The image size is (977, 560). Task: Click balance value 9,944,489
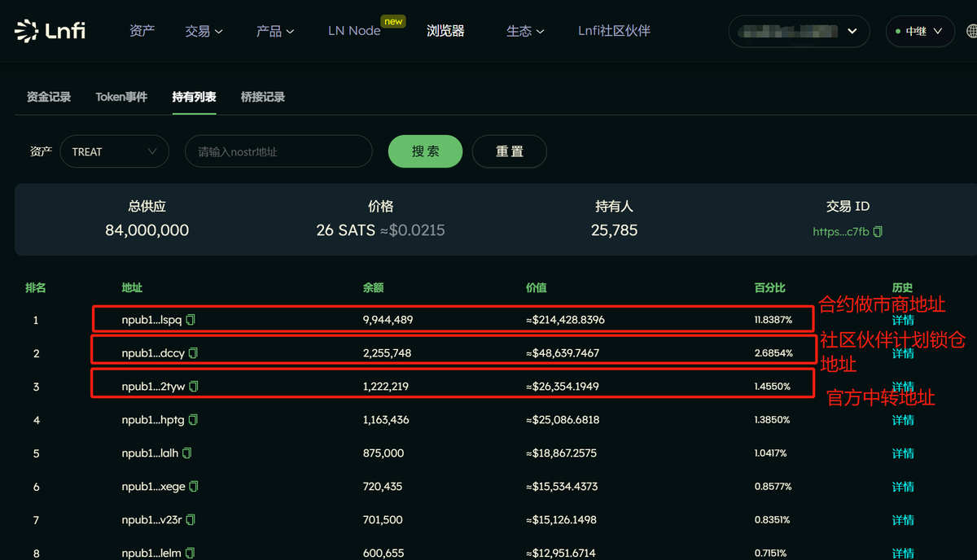(388, 320)
